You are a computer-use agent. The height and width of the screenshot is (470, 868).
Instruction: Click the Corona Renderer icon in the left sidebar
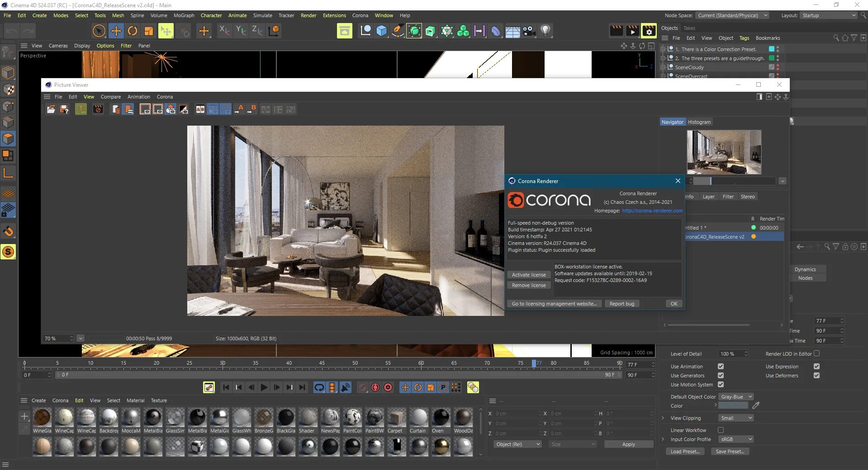pyautogui.click(x=8, y=252)
